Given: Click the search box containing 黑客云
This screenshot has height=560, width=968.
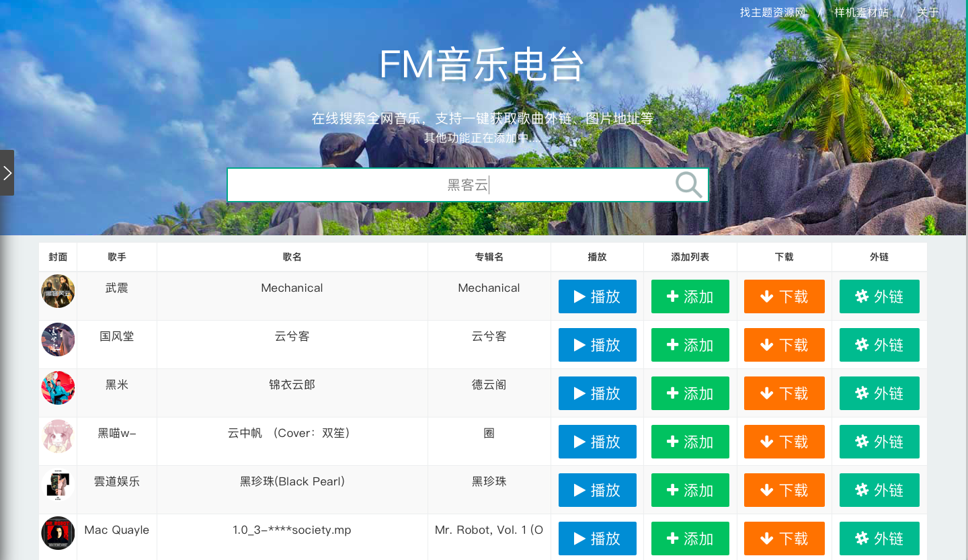Looking at the screenshot, I should coord(450,185).
